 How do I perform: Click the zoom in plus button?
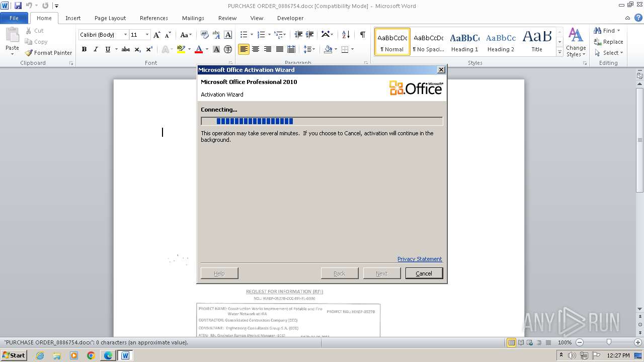(x=638, y=342)
